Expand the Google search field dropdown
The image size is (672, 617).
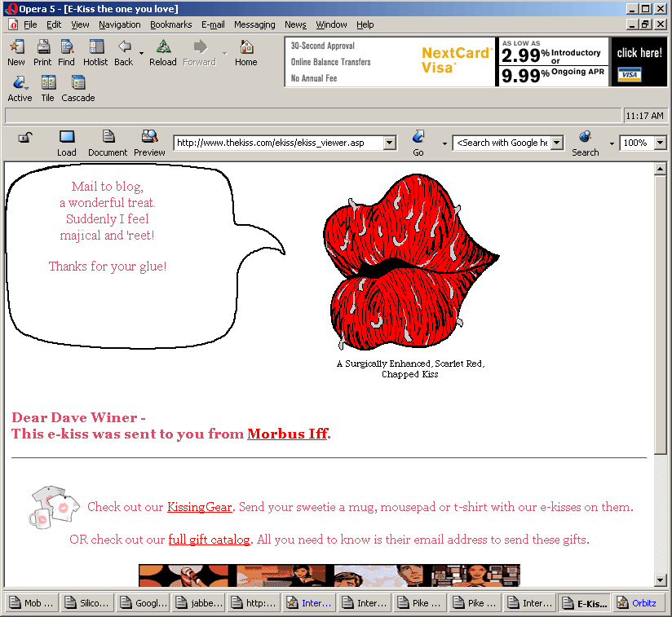coord(556,143)
